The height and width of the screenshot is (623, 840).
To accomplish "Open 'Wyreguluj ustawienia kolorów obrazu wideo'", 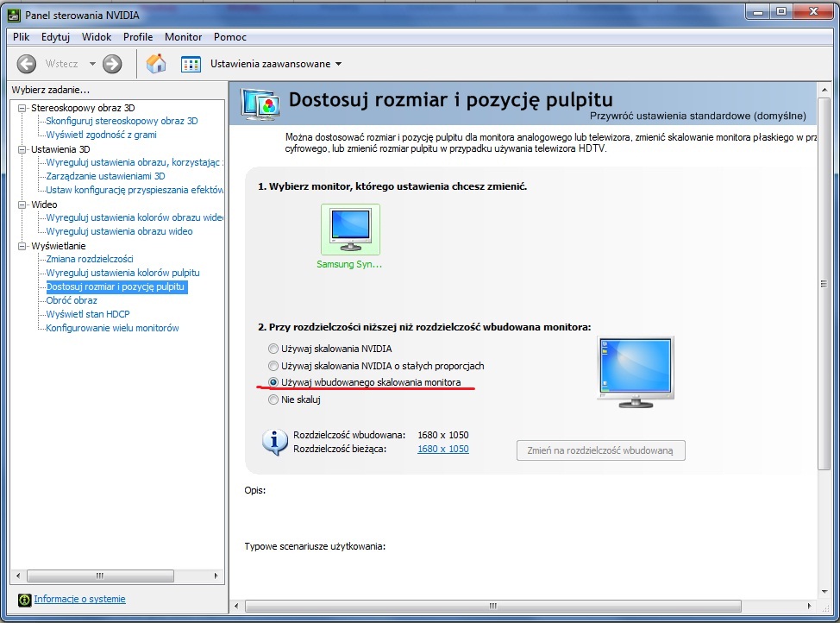I will point(135,217).
